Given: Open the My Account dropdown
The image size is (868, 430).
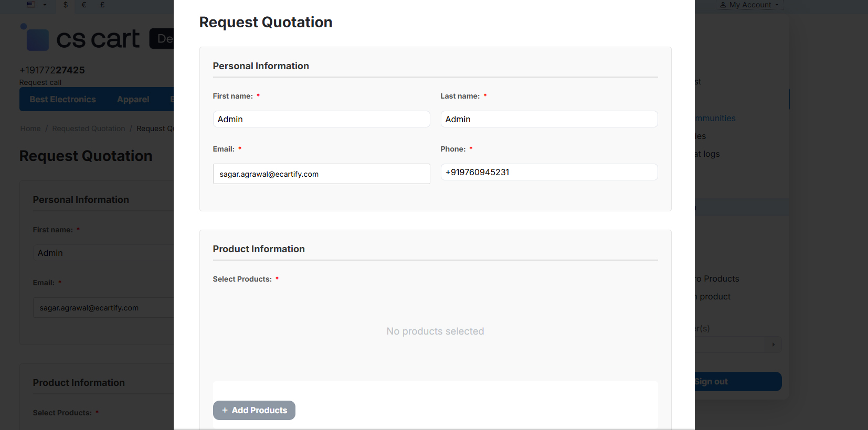Looking at the screenshot, I should [749, 5].
